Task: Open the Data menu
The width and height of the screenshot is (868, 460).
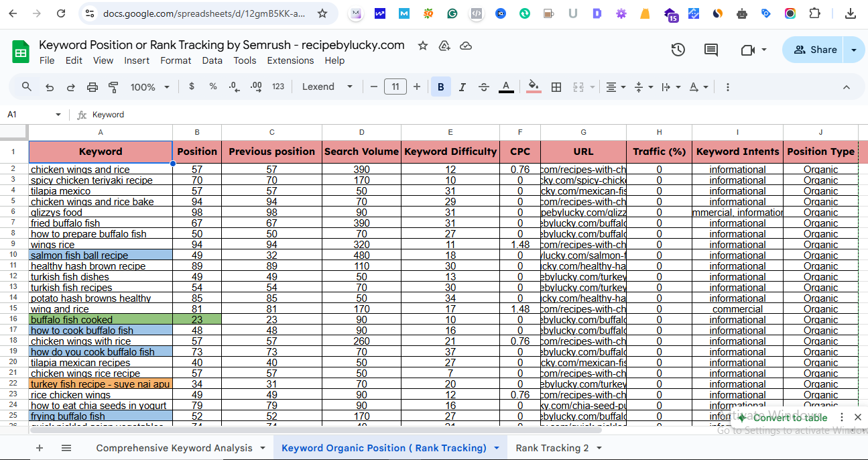Action: 212,60
